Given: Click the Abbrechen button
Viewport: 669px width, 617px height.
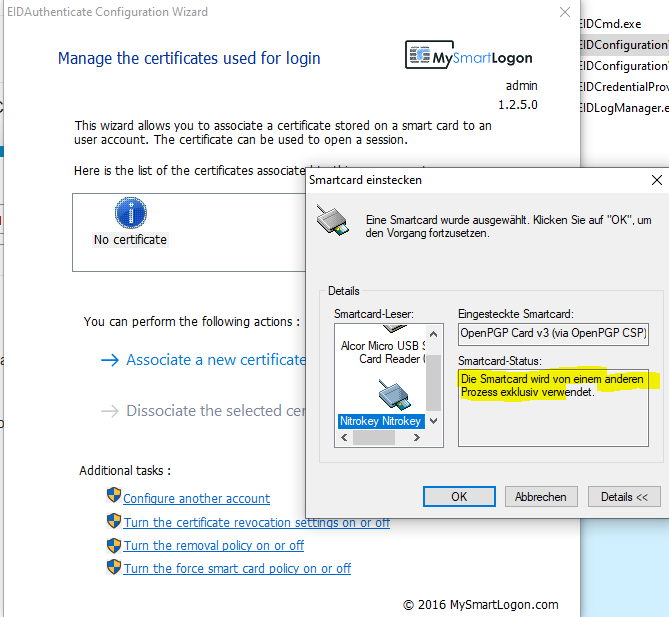Looking at the screenshot, I should click(541, 497).
